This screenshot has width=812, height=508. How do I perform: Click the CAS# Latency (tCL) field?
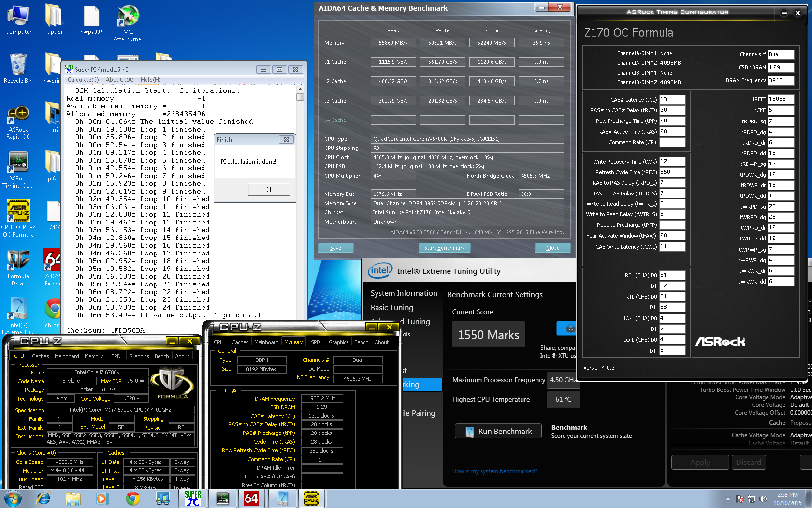tap(672, 100)
